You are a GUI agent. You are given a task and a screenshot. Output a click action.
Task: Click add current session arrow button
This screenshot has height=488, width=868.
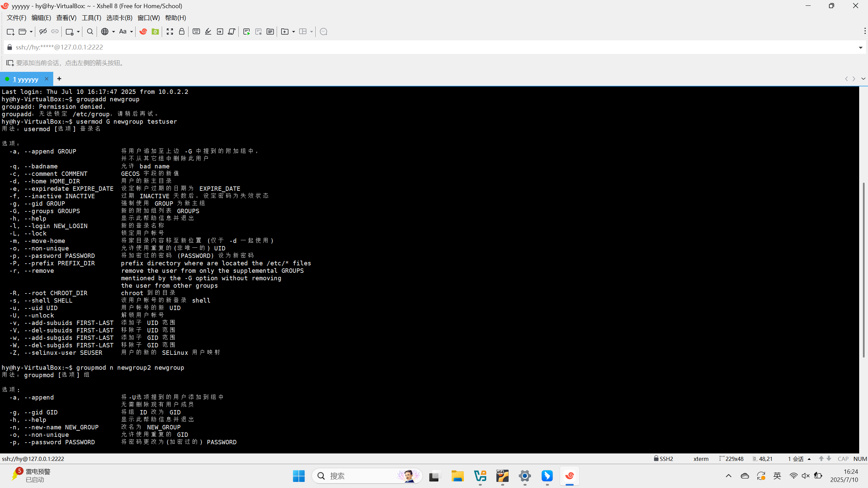10,63
